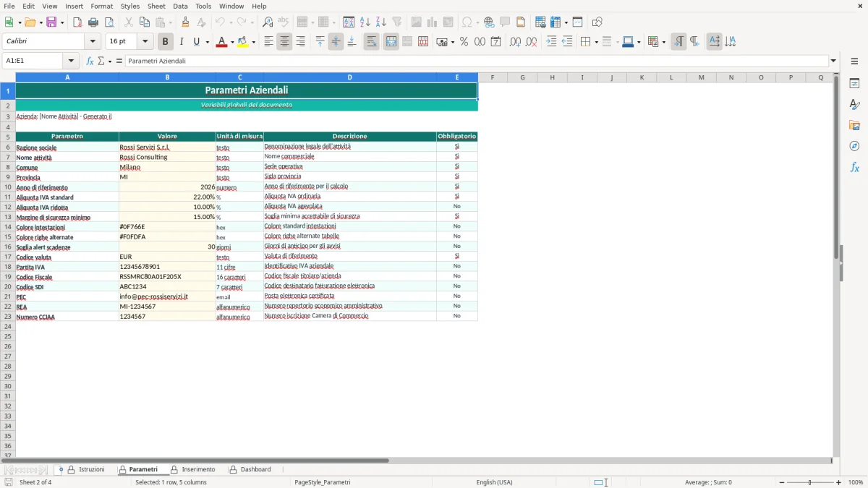Screen dimensions: 868x488
Task: Toggle Right-to-Left text direction
Action: click(694, 42)
